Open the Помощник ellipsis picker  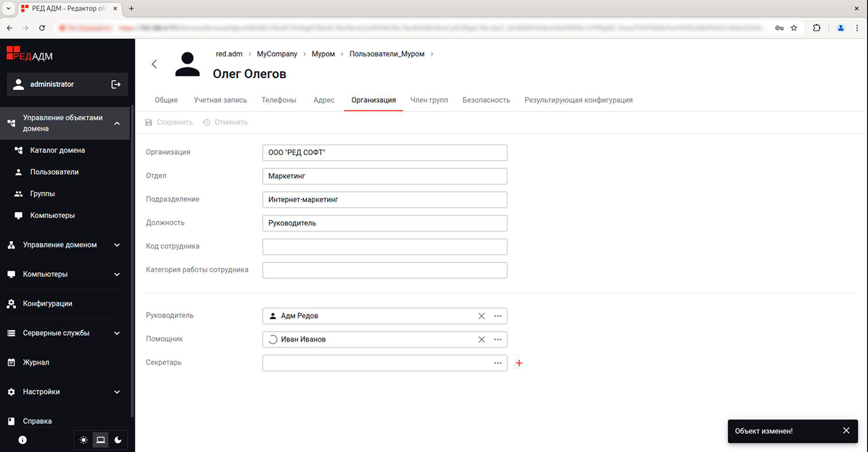coord(498,339)
